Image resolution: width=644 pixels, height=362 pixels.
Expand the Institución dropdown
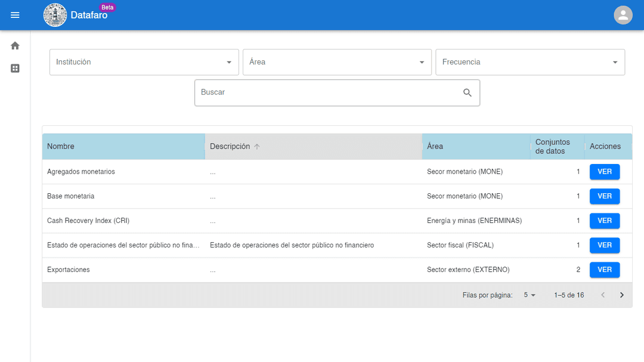pos(144,62)
